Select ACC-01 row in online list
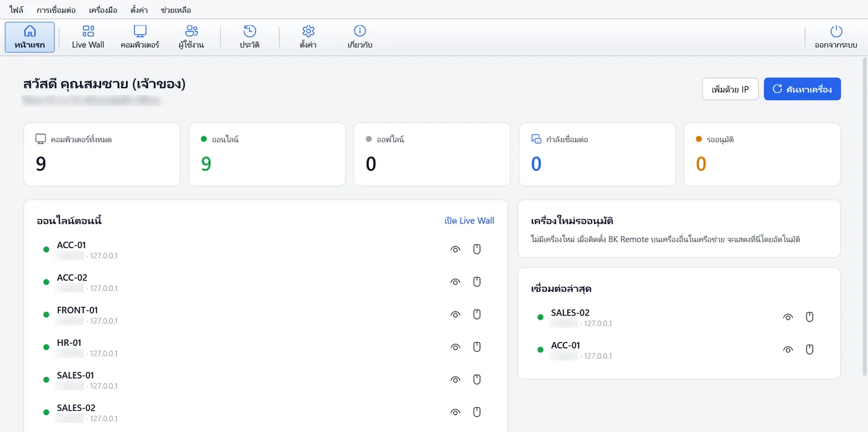Image resolution: width=868 pixels, height=432 pixels. coord(265,250)
